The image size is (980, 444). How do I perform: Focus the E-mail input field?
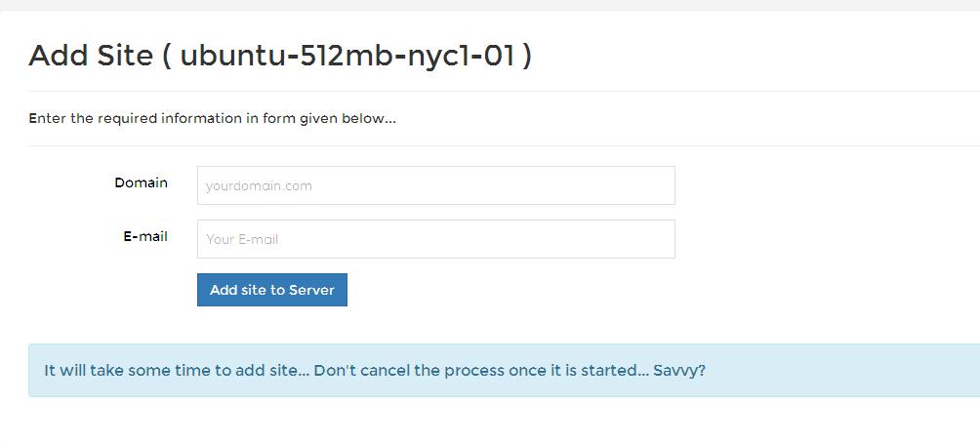coord(435,239)
